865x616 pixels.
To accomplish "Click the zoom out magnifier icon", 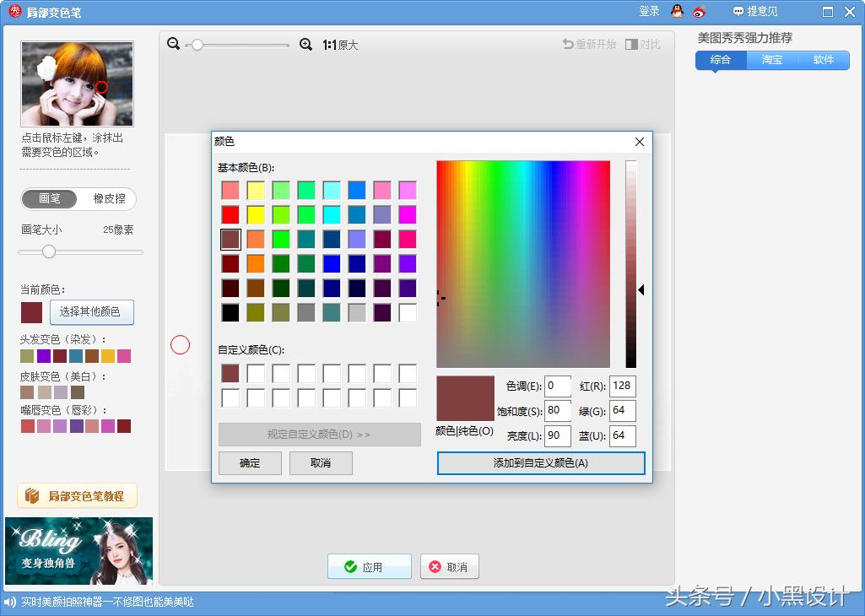I will (173, 44).
